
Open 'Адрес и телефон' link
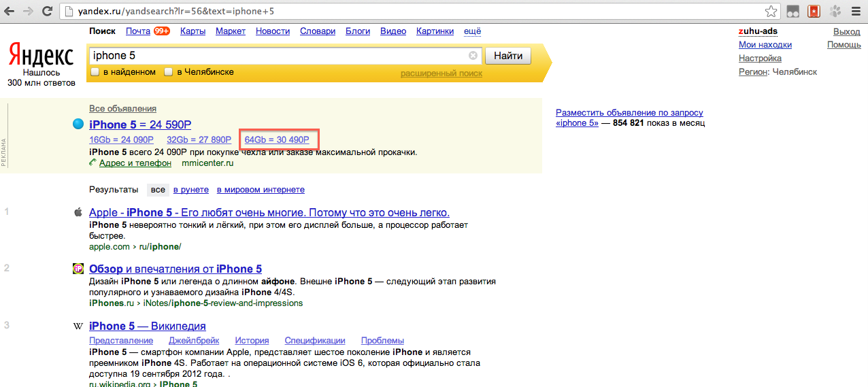click(135, 163)
